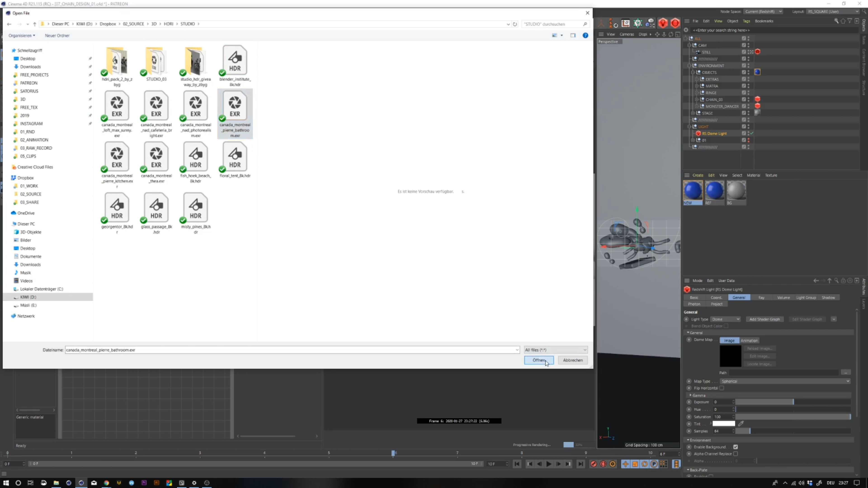This screenshot has width=868, height=488.
Task: Click the Object Manager search magnifier icon
Action: 836,21
